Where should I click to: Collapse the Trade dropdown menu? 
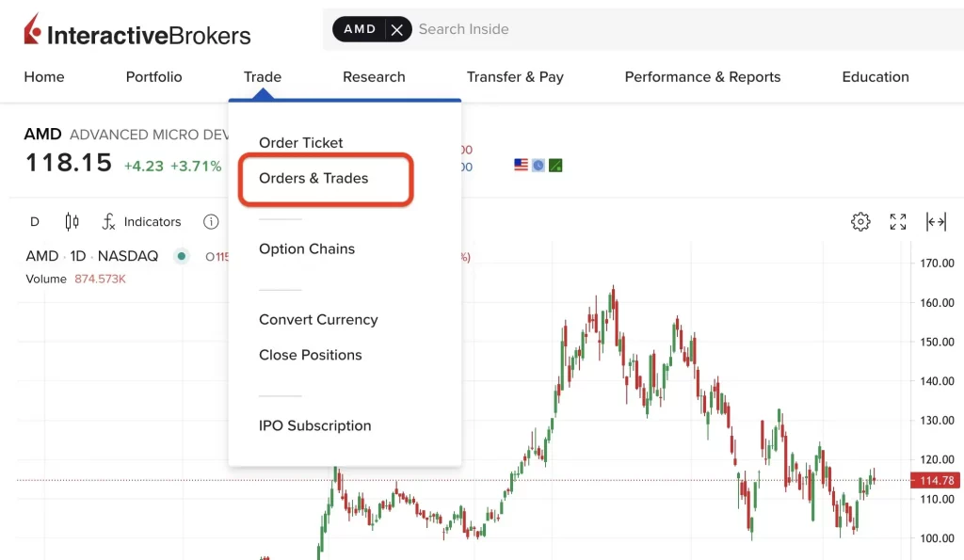[262, 77]
